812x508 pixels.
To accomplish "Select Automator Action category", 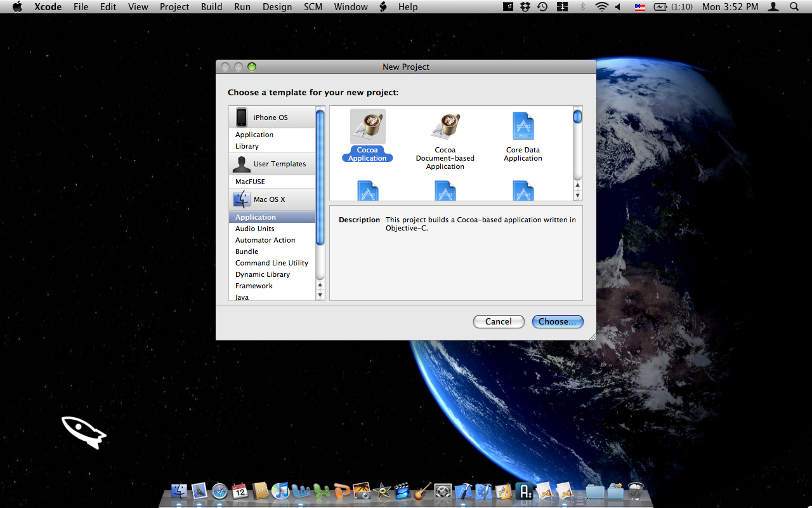I will click(x=272, y=240).
